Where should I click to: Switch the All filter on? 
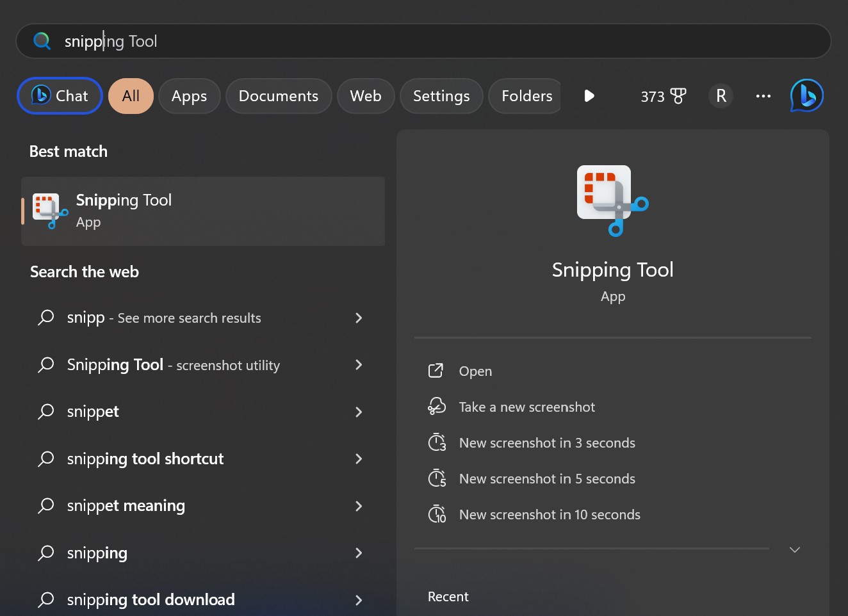131,95
